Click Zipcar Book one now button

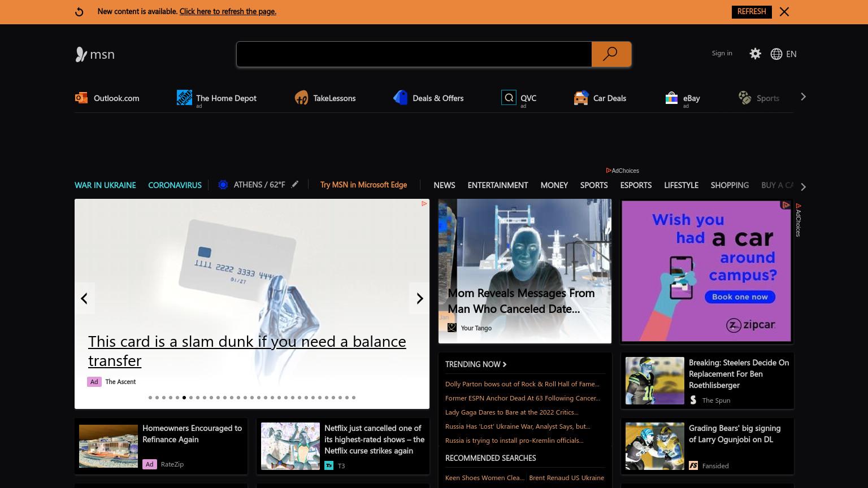(x=740, y=297)
